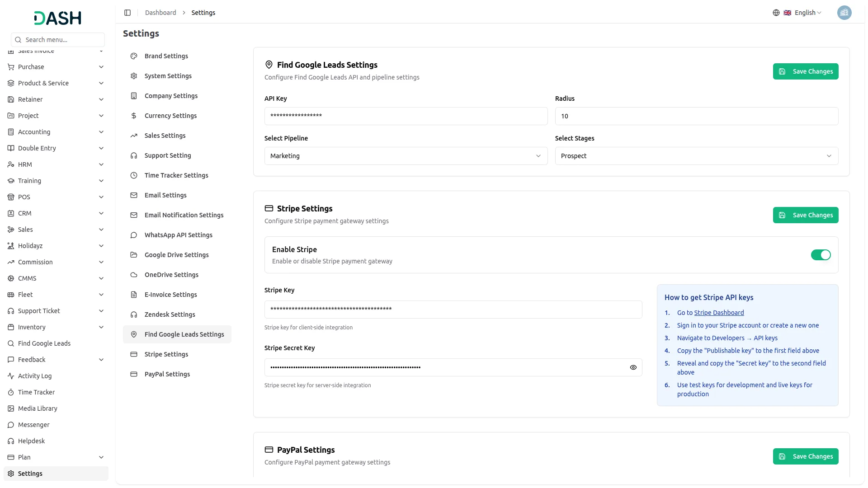Click the Find Google Leads magnifier icon
The height and width of the screenshot is (488, 868).
(11, 343)
